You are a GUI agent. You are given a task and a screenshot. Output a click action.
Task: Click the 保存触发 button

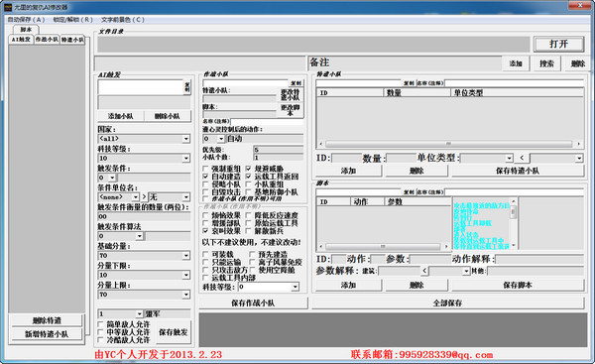pyautogui.click(x=173, y=332)
